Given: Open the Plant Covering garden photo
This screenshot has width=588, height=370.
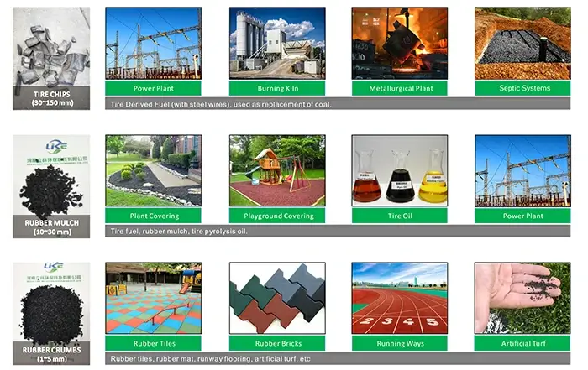Looking at the screenshot, I should 154,171.
